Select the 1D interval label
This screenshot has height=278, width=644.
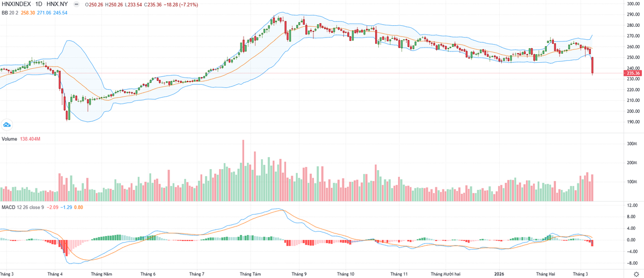coord(39,3)
